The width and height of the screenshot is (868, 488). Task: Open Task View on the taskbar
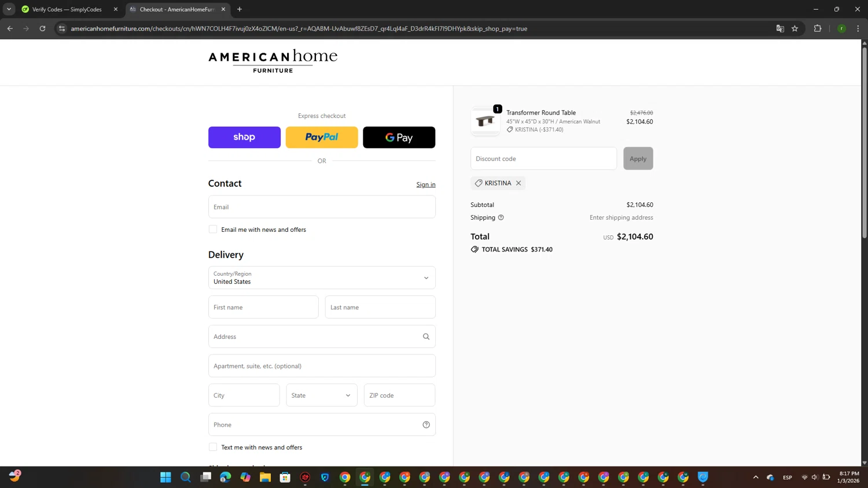[205, 477]
